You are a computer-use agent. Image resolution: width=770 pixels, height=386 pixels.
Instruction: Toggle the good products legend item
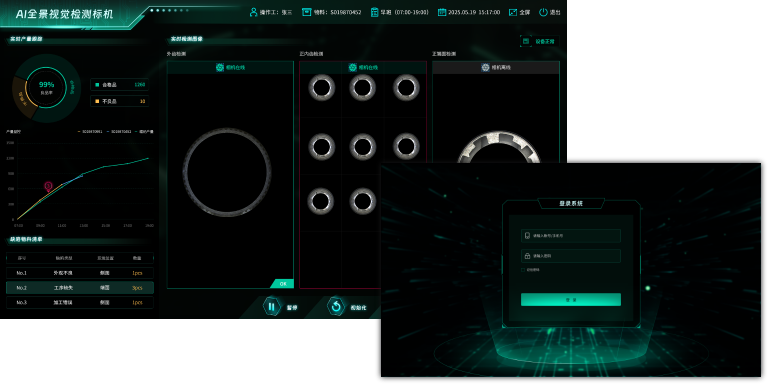tap(119, 84)
